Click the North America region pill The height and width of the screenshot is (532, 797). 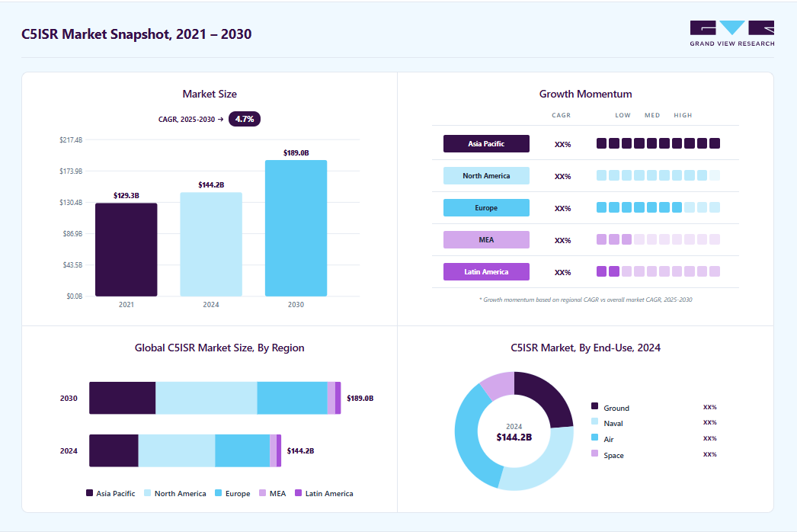click(x=486, y=175)
